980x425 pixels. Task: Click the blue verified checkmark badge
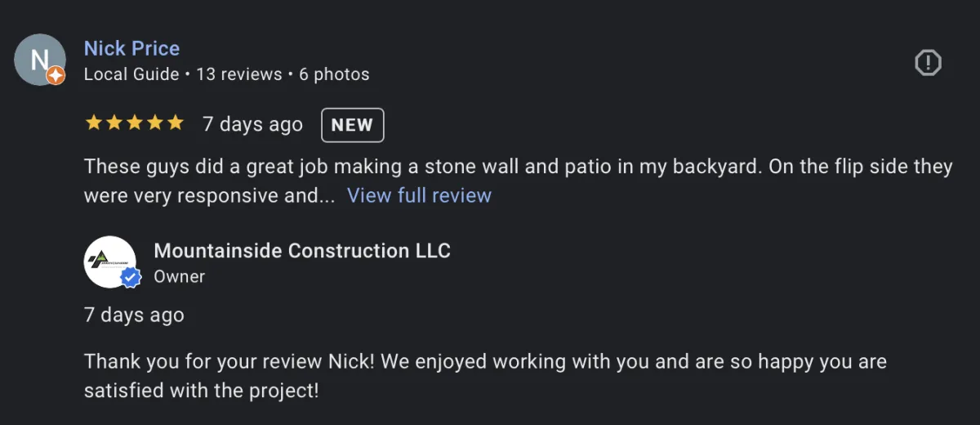tap(130, 278)
